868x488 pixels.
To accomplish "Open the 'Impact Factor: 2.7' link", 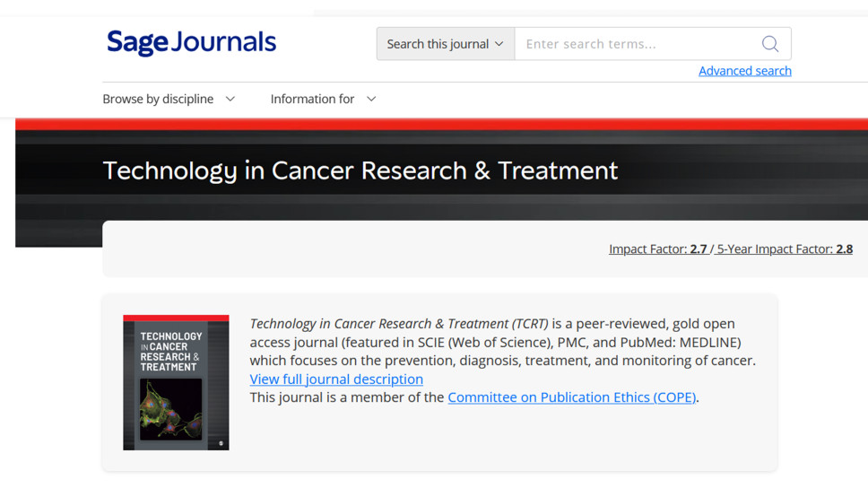I will 657,249.
